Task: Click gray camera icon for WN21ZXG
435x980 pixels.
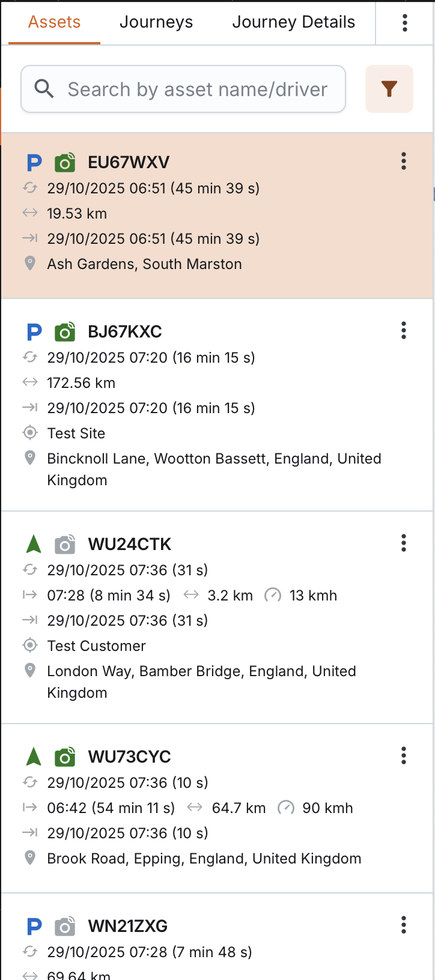Action: tap(65, 926)
